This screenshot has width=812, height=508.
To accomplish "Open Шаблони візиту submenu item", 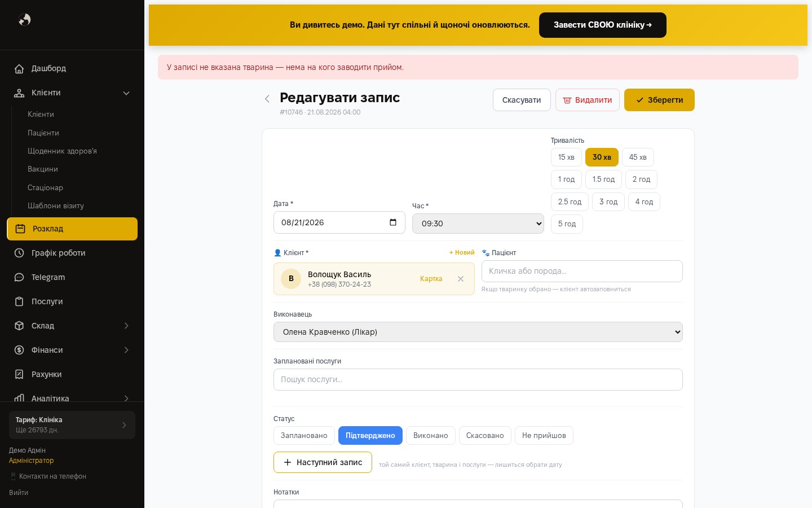I will tap(56, 205).
